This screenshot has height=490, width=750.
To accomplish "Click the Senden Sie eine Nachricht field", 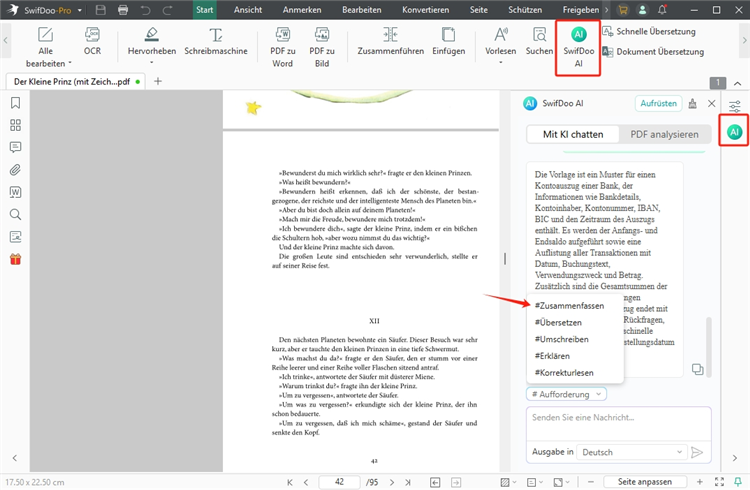I will click(618, 423).
